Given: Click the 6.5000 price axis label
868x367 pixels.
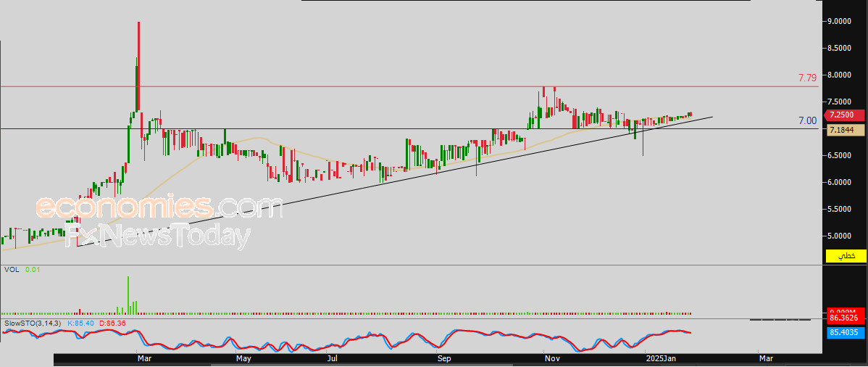Looking at the screenshot, I should pos(839,155).
